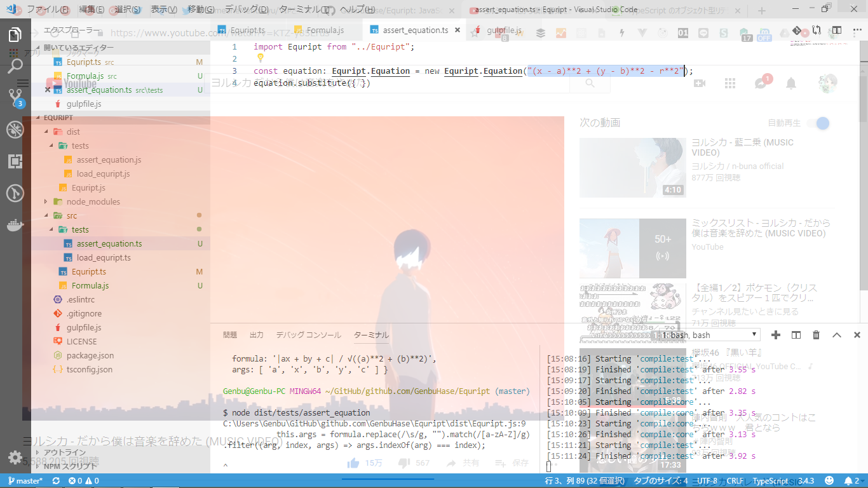Collapse the dist folder in explorer
Image resolution: width=868 pixels, height=488 pixels.
click(x=46, y=132)
